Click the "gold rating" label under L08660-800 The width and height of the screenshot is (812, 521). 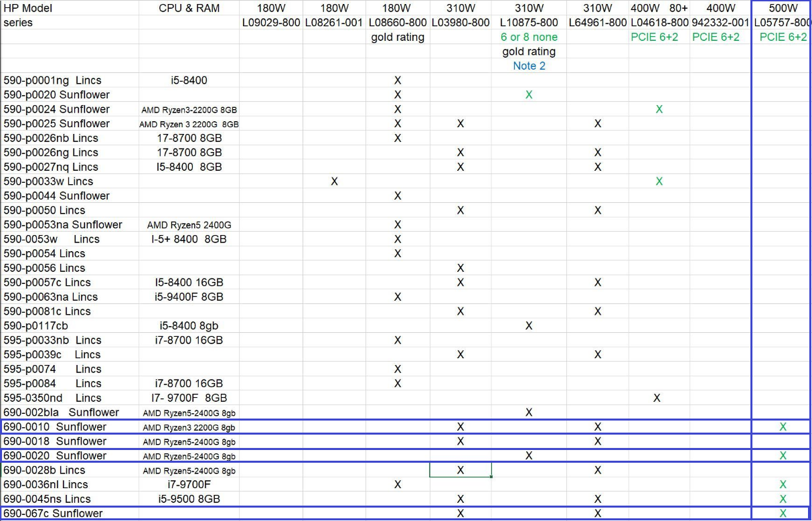point(397,37)
